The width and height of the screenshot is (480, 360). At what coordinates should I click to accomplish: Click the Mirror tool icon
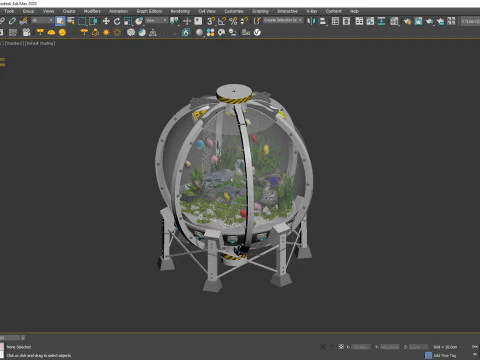(311, 21)
